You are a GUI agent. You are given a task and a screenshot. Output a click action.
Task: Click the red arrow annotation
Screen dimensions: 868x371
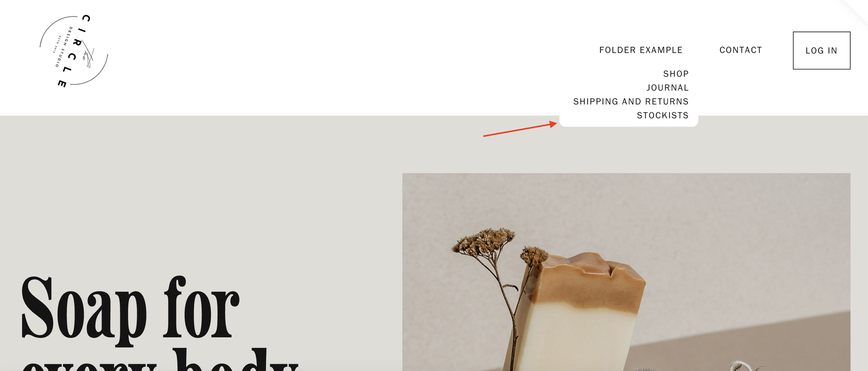click(520, 129)
